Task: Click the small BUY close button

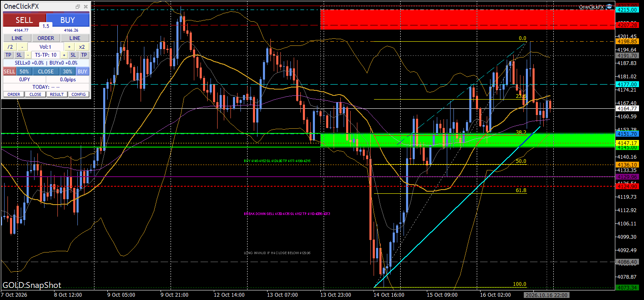Action: tap(82, 71)
